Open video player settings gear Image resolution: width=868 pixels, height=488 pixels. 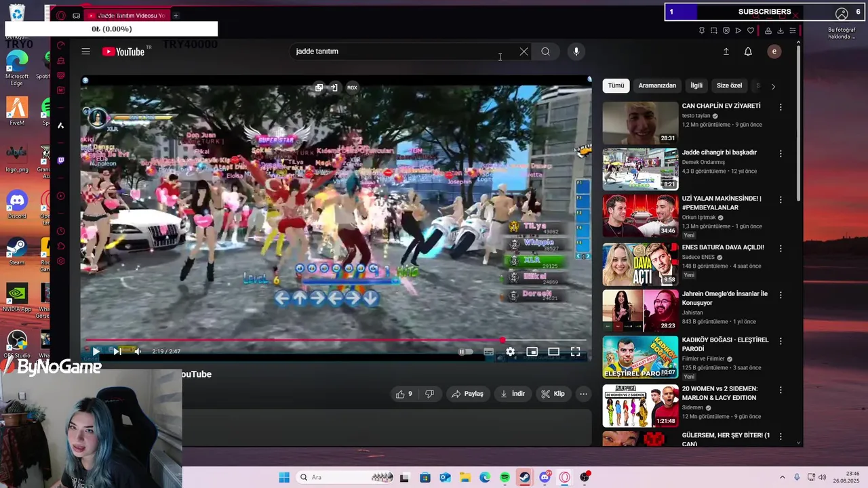pos(510,351)
